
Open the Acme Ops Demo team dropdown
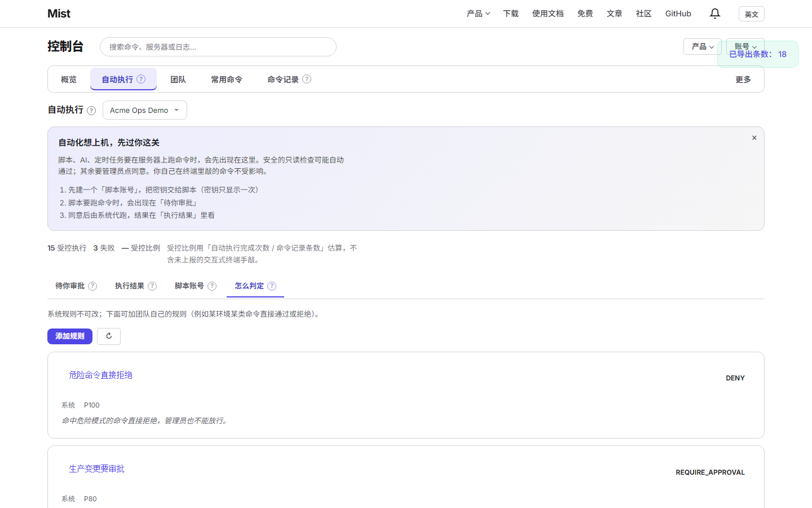click(x=145, y=110)
